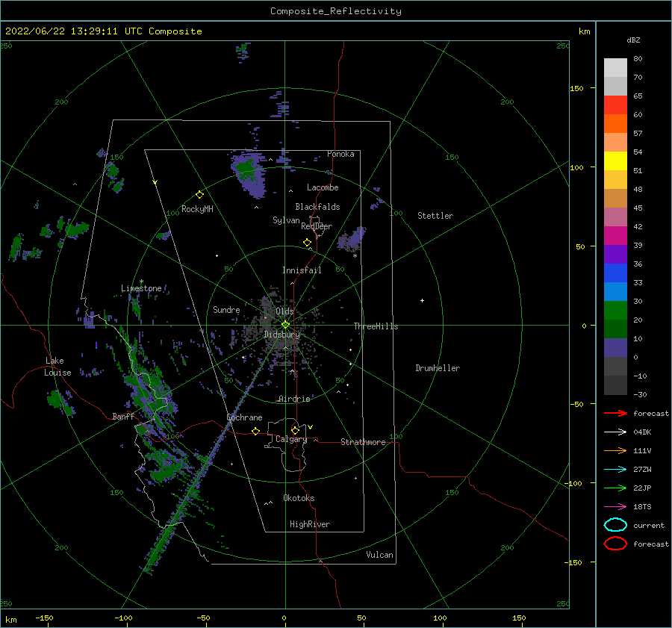672x628 pixels.
Task: Click the blue swatch between 36 and 33 dBZ
Action: [x=615, y=273]
